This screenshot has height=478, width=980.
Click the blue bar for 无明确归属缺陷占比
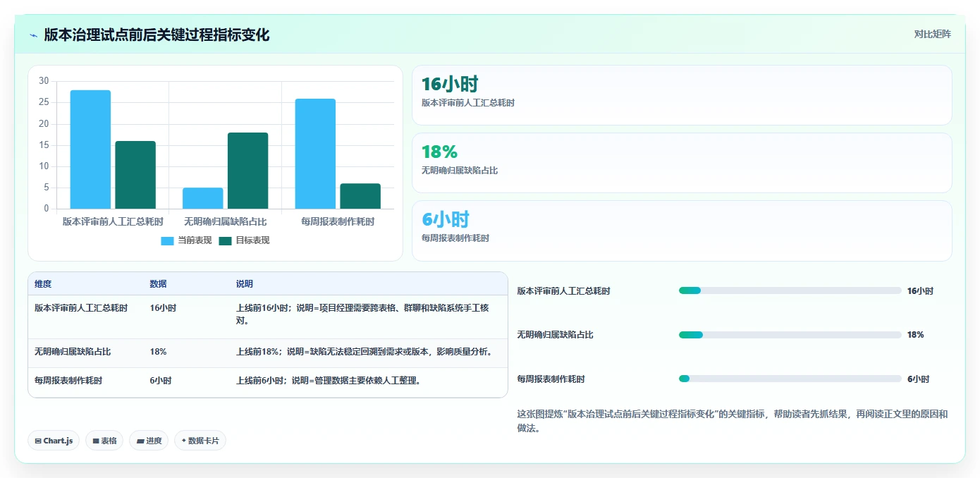coord(203,198)
